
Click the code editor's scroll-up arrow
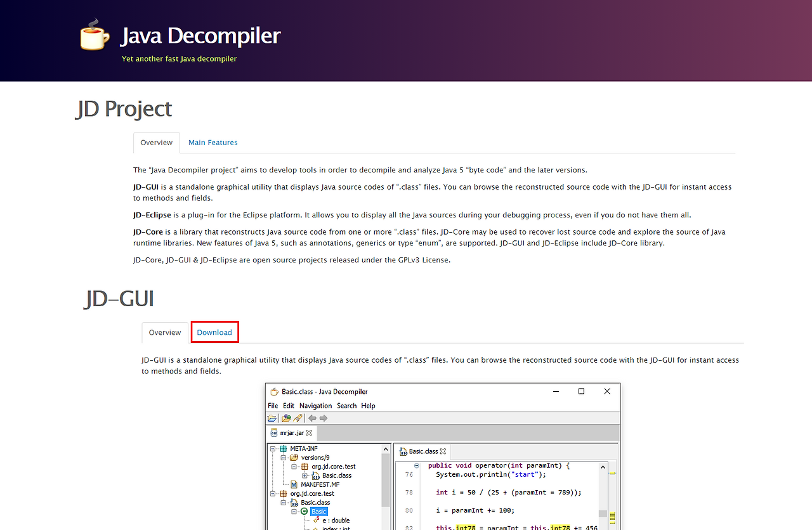tap(602, 467)
